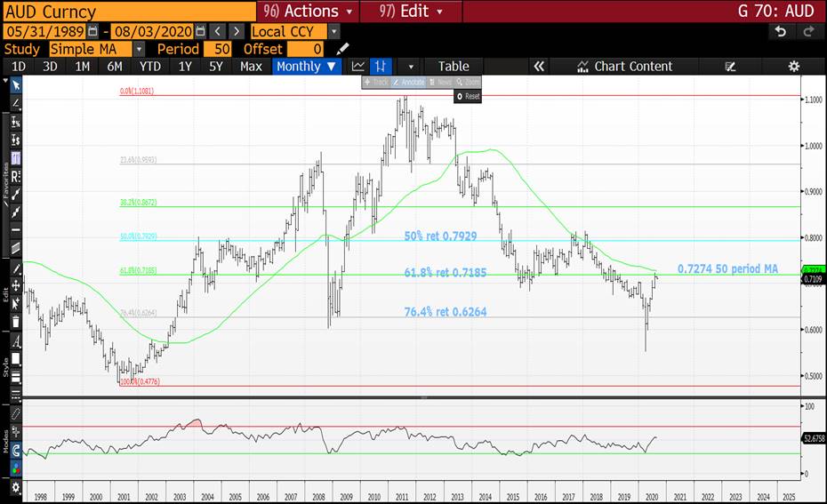Expand the Simple MA study dropdown

(139, 49)
